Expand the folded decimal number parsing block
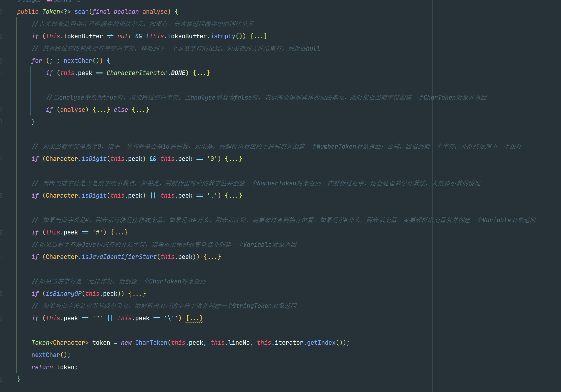This screenshot has width=561, height=392. click(x=233, y=195)
